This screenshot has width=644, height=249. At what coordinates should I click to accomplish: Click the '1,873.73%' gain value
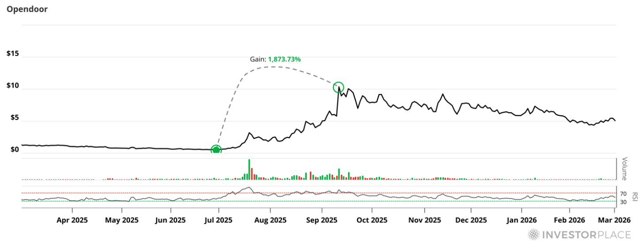(x=284, y=59)
